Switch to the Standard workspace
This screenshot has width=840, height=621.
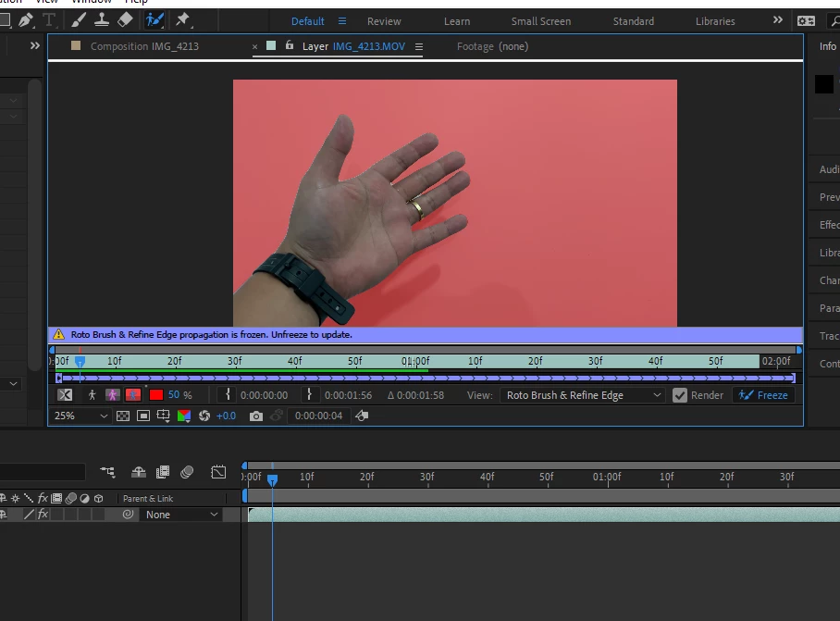(x=633, y=21)
